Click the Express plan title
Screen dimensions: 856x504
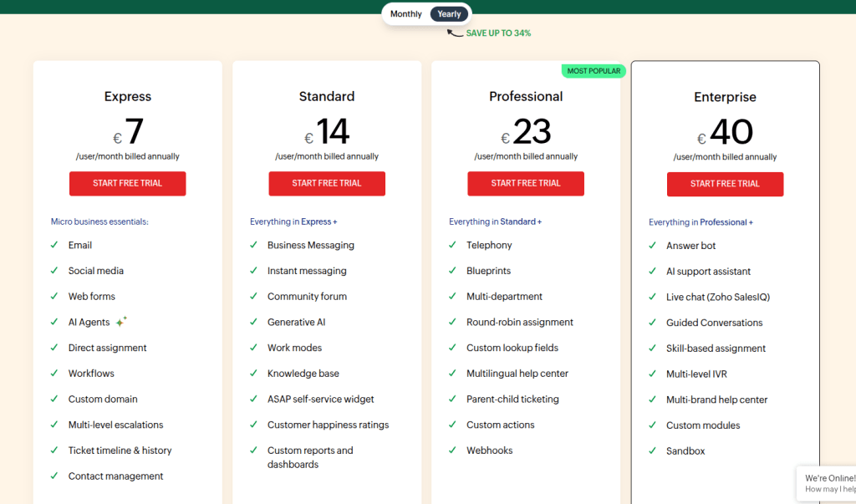pyautogui.click(x=128, y=97)
